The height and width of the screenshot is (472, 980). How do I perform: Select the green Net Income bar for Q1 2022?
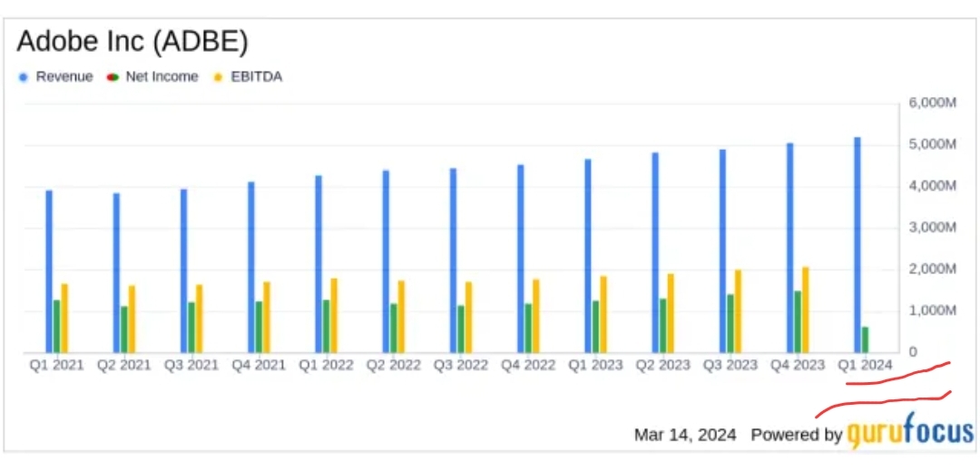[327, 327]
